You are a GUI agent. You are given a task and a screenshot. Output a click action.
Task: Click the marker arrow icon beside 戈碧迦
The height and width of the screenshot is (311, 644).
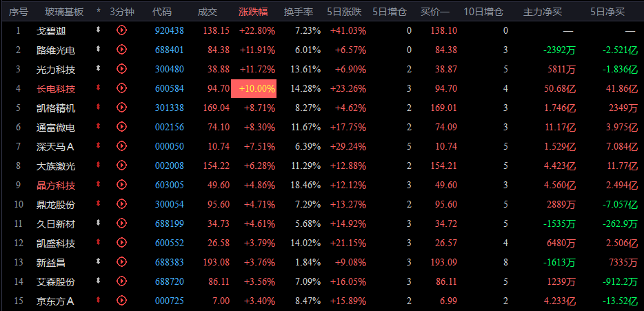pyautogui.click(x=98, y=29)
